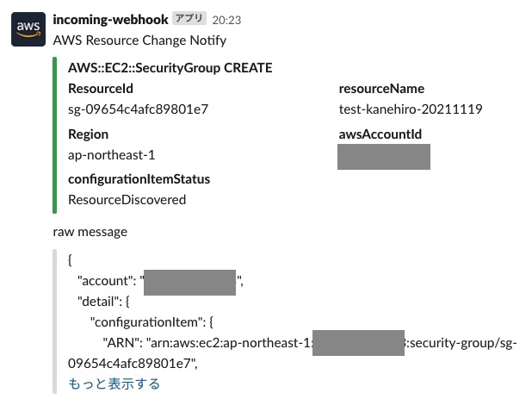The height and width of the screenshot is (399, 532).
Task: Click the AWS logo avatar
Action: tap(28, 29)
